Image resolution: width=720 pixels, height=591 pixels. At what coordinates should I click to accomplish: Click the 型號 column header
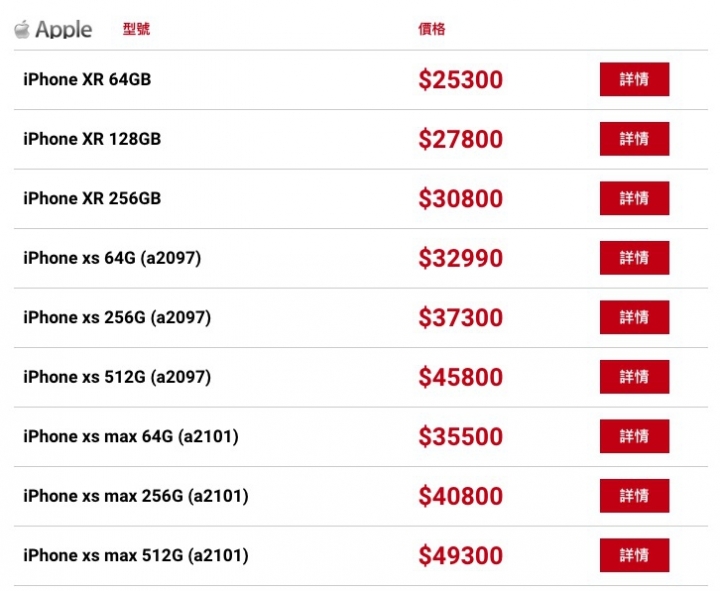pyautogui.click(x=136, y=29)
